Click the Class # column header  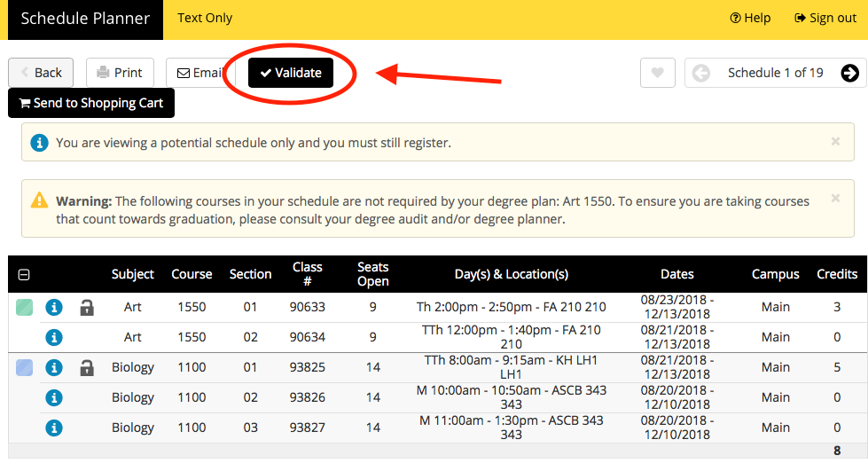pos(308,274)
